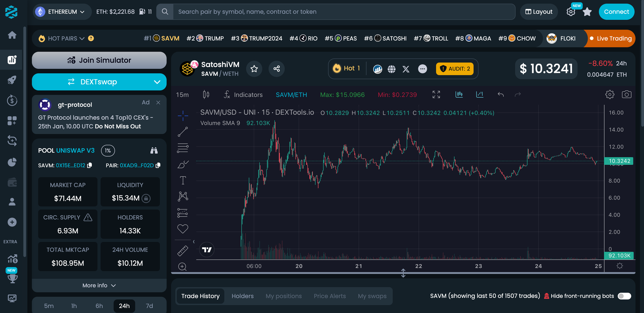Select the trend line drawing tool

coord(183,132)
